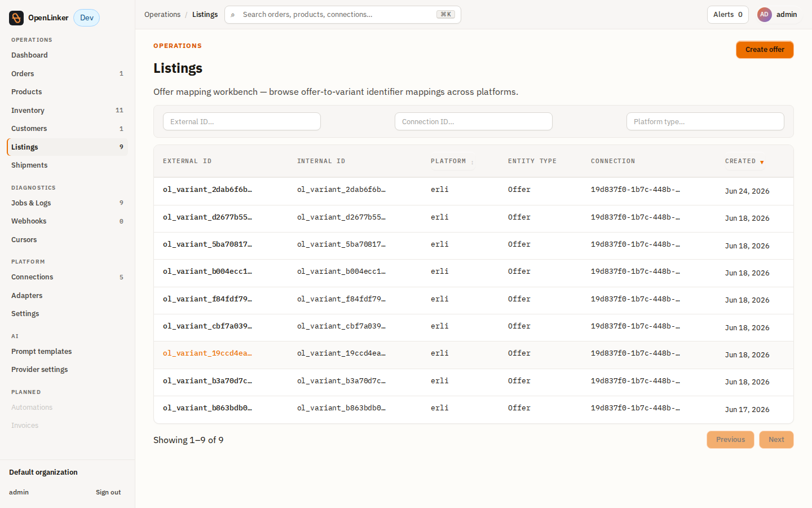Open highlighted external ID ol_variant_19ccd4ea…
The width and height of the screenshot is (812, 508).
point(208,353)
